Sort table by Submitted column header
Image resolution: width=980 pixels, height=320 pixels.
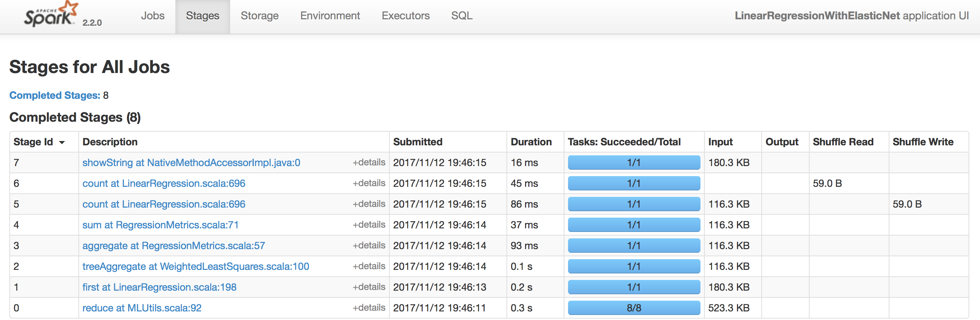pyautogui.click(x=417, y=142)
